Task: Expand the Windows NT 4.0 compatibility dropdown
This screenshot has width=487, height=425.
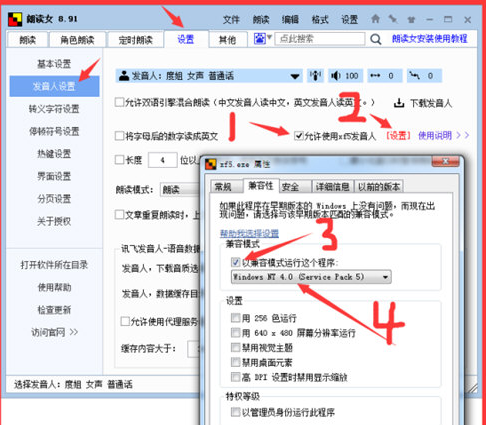Action: coord(311,277)
